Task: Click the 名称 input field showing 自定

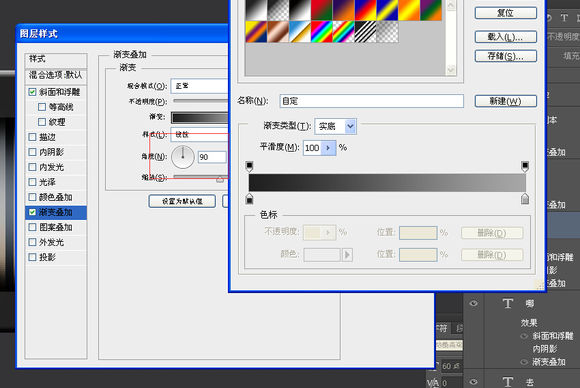Action: point(372,101)
